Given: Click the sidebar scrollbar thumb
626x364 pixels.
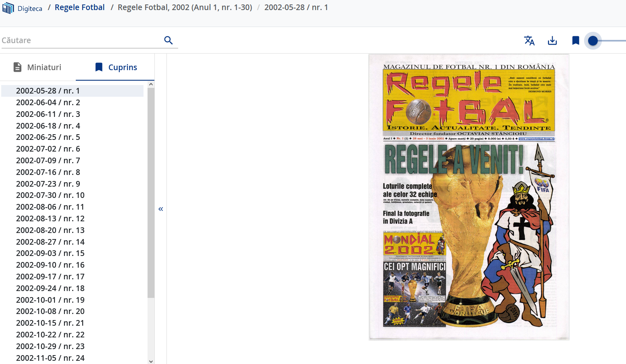Looking at the screenshot, I should pyautogui.click(x=151, y=193).
